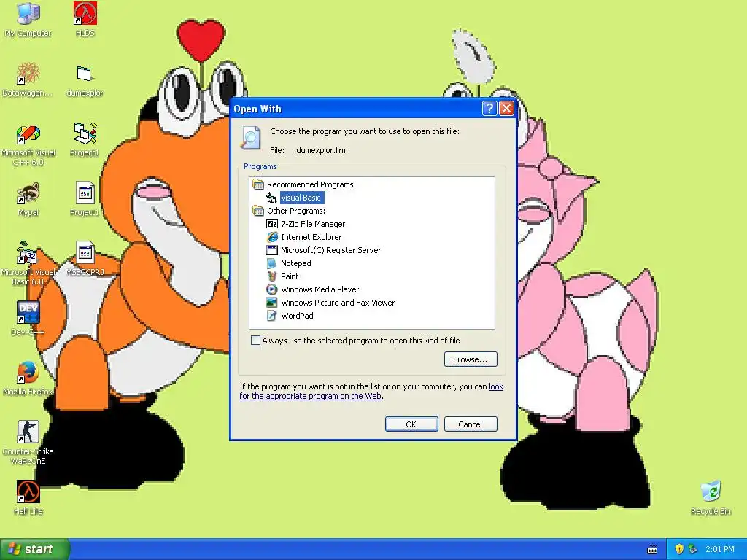
Task: Click the Notepad icon in program list
Action: (272, 262)
